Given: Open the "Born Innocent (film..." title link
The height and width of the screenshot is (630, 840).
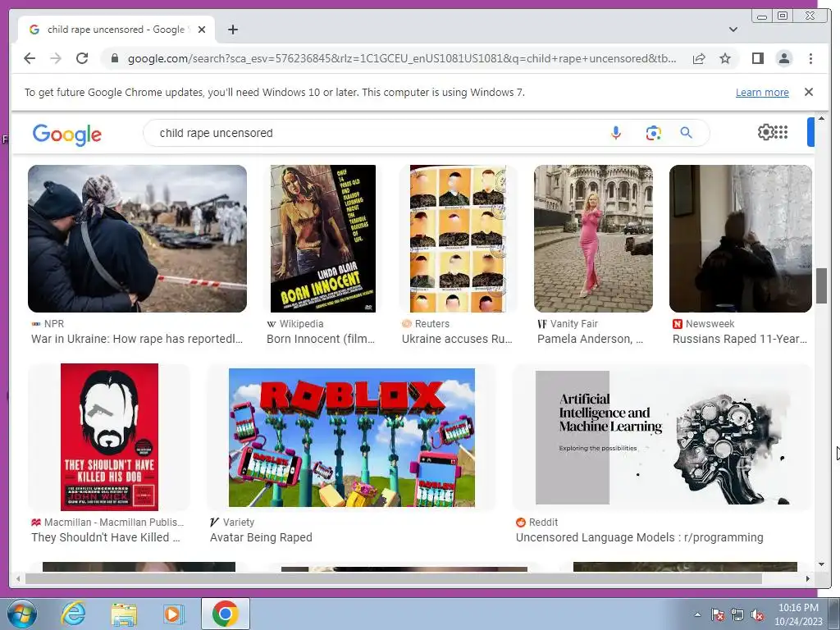Looking at the screenshot, I should [321, 339].
